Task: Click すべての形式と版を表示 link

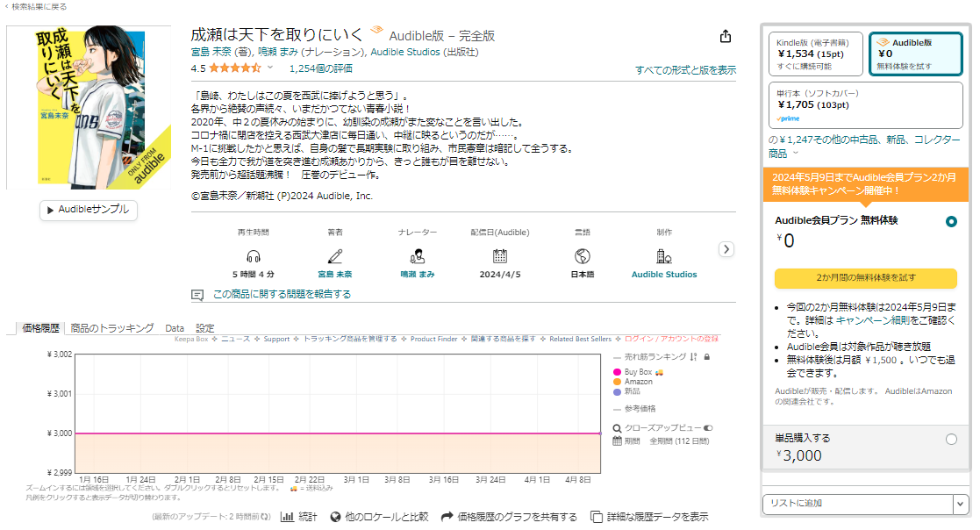Action: [x=685, y=70]
